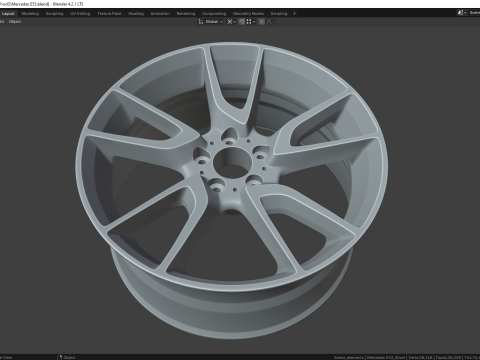Toggle snapping magnet icon

pos(242,22)
